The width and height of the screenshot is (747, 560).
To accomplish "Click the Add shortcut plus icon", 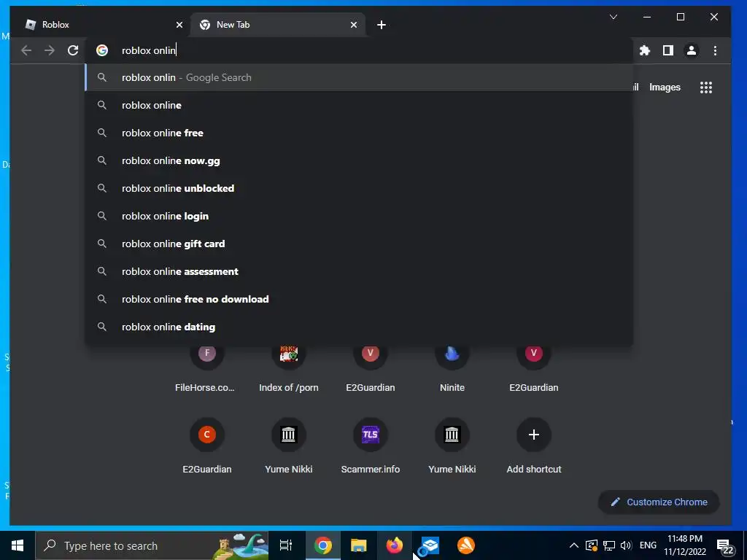I will coord(533,435).
